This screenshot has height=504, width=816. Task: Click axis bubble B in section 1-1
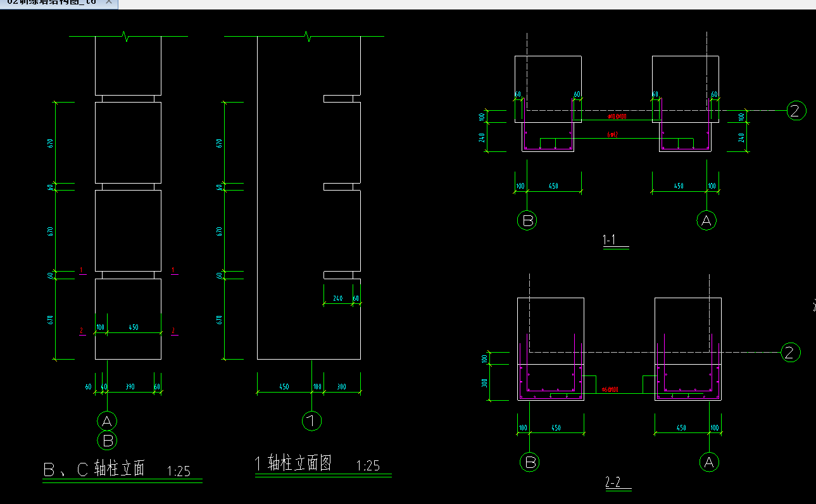pyautogui.click(x=527, y=220)
